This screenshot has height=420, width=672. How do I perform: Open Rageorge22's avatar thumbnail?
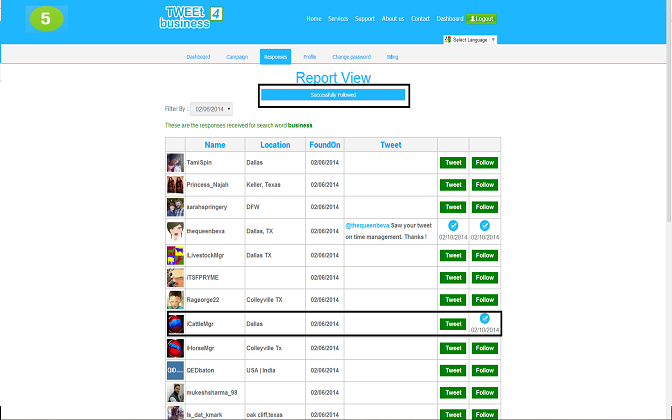point(175,300)
